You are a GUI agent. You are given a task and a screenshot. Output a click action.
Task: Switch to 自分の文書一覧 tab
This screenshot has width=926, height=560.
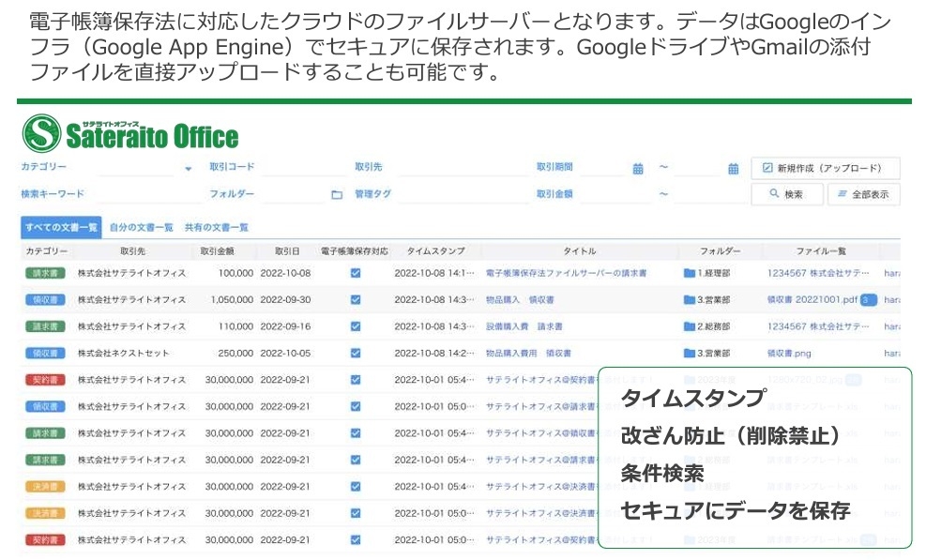coord(141,228)
